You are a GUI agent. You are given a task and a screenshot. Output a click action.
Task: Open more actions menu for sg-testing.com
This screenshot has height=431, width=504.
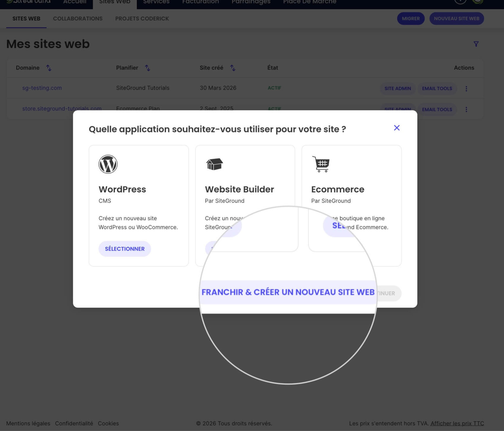466,88
